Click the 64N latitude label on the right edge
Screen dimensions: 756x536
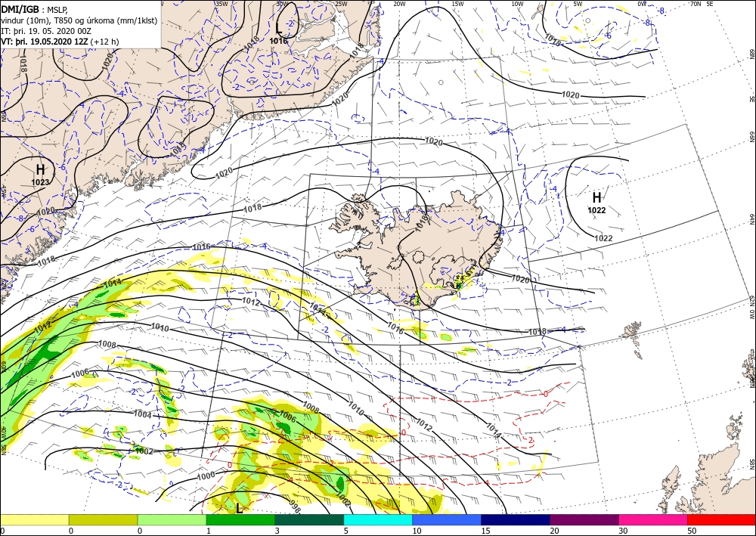(751, 219)
